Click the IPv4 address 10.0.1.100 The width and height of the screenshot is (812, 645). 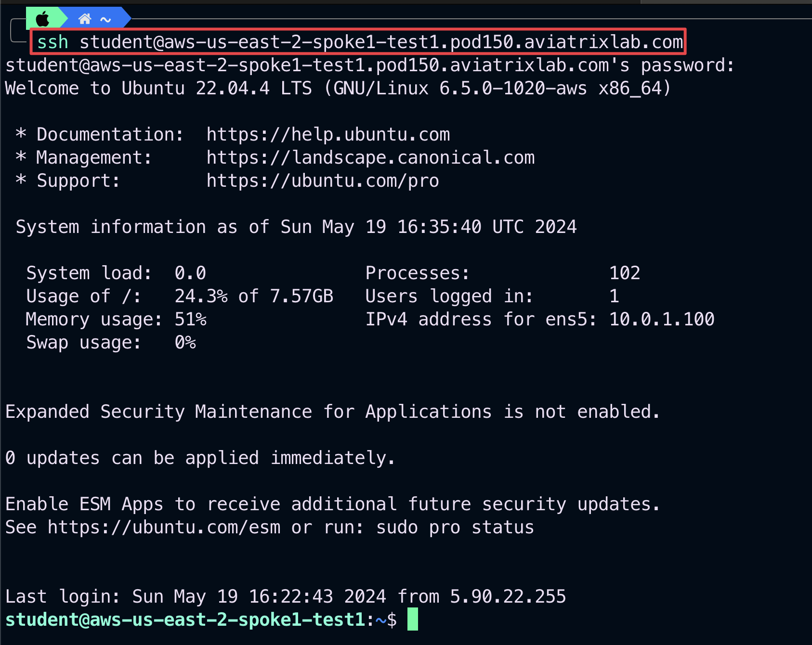pyautogui.click(x=662, y=319)
